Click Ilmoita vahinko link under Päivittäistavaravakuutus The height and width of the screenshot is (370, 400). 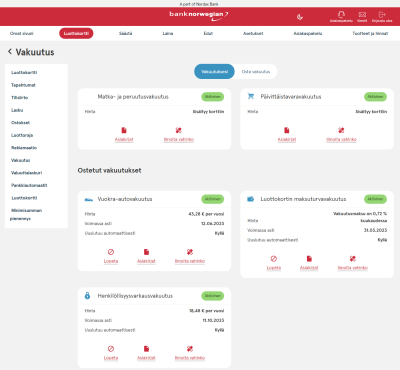[x=341, y=139]
